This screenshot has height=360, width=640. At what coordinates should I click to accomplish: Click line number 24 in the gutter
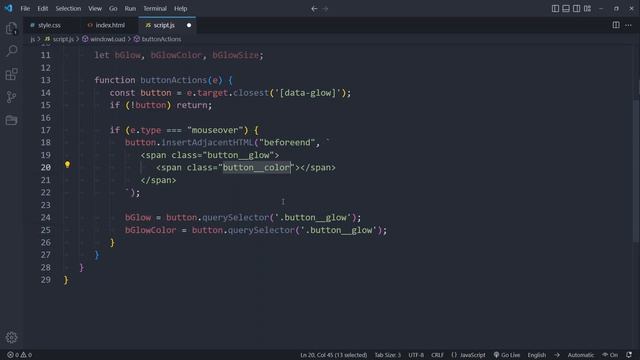pos(46,218)
